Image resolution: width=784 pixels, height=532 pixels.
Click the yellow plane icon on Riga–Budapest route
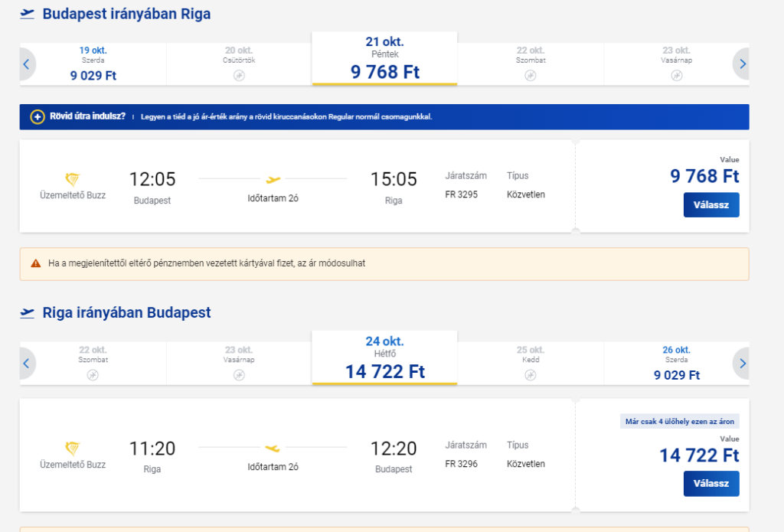pyautogui.click(x=273, y=448)
